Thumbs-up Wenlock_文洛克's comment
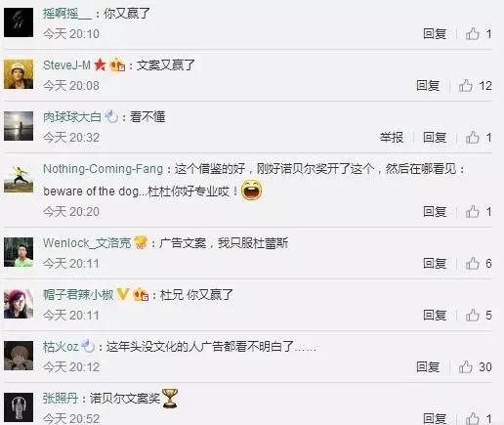This screenshot has height=425, width=504. 473,263
